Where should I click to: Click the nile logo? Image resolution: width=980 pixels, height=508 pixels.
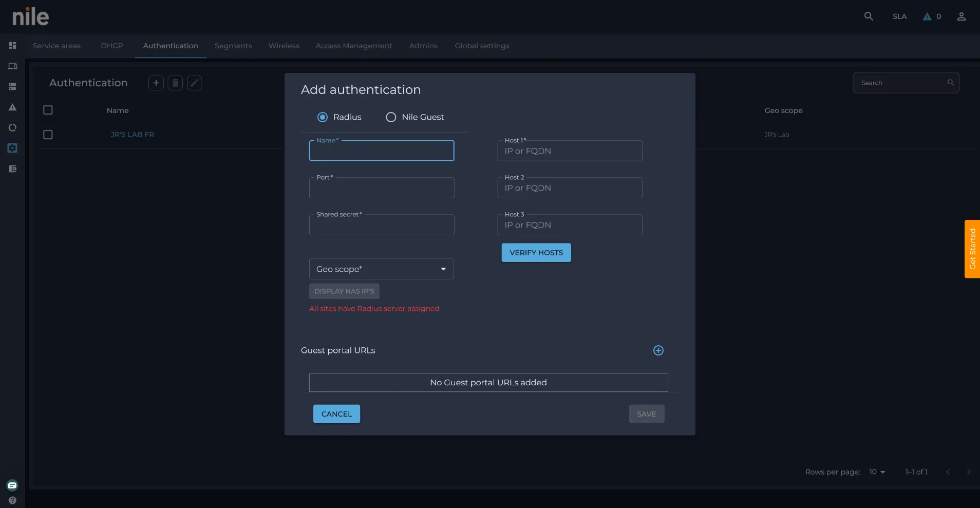30,16
